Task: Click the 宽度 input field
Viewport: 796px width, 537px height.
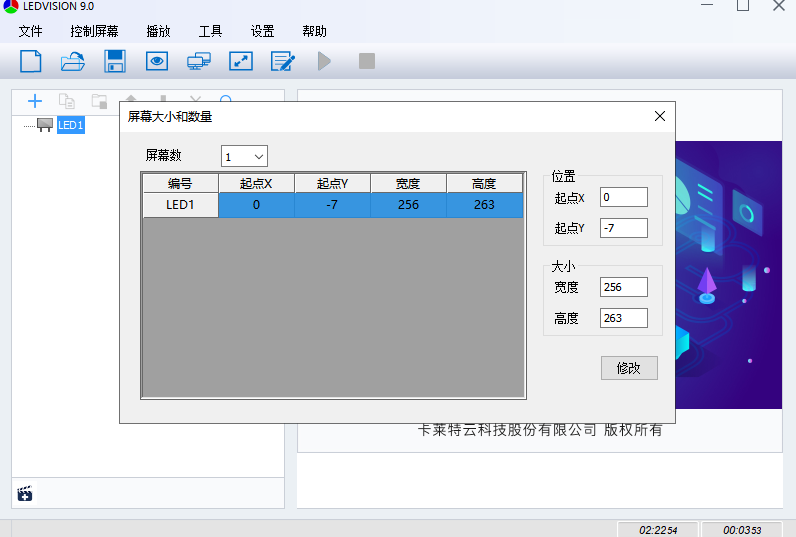Action: tap(624, 287)
